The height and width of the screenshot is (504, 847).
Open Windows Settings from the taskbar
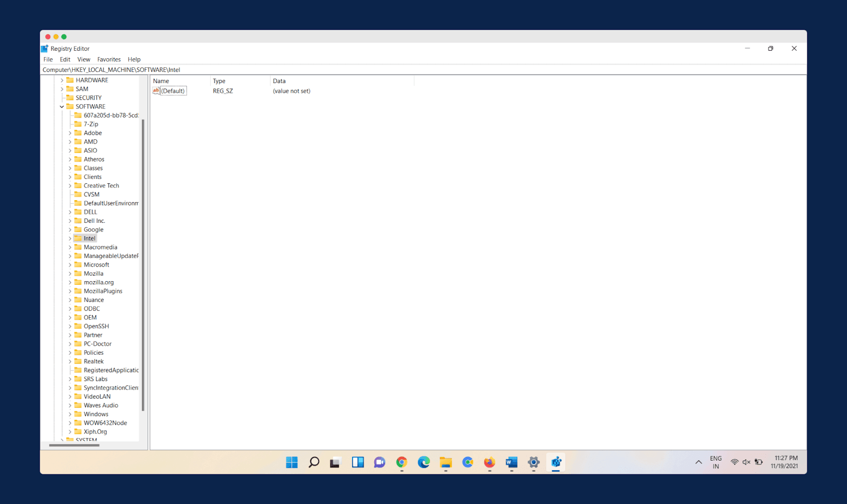[x=533, y=462]
